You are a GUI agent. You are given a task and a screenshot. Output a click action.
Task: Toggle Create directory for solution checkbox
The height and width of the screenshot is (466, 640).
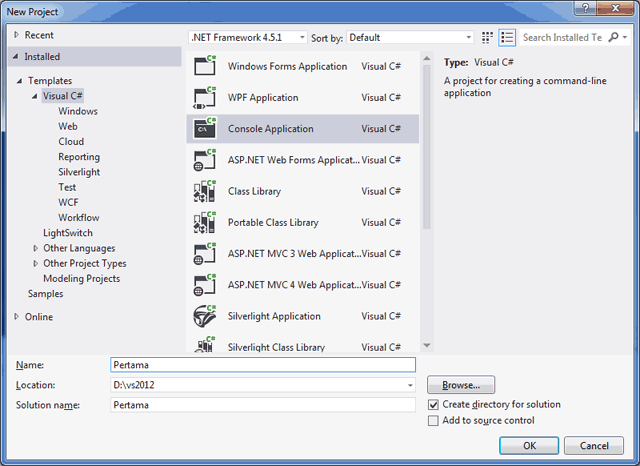(x=433, y=404)
